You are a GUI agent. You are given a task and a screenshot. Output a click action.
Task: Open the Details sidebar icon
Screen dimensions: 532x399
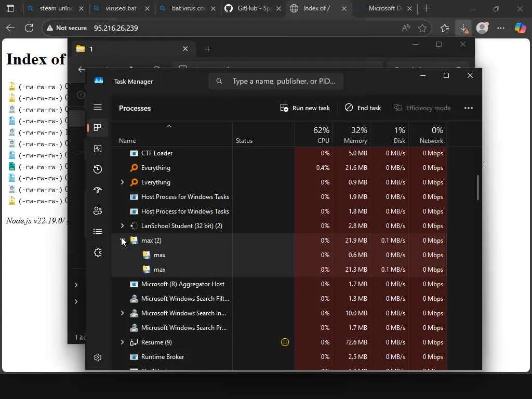(98, 231)
